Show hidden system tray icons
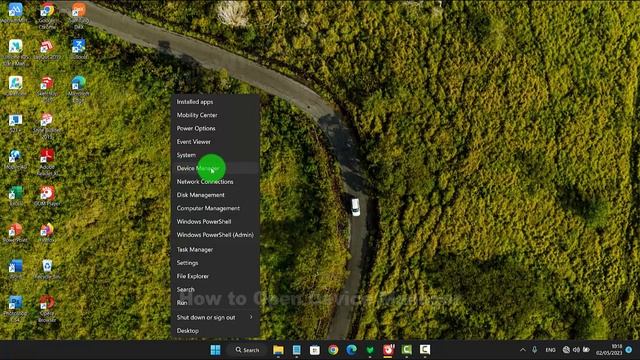This screenshot has height=360, width=640. click(523, 350)
